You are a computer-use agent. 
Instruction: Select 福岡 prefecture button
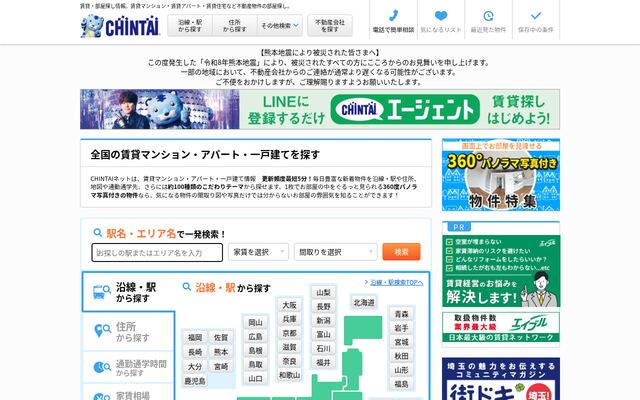coord(195,338)
